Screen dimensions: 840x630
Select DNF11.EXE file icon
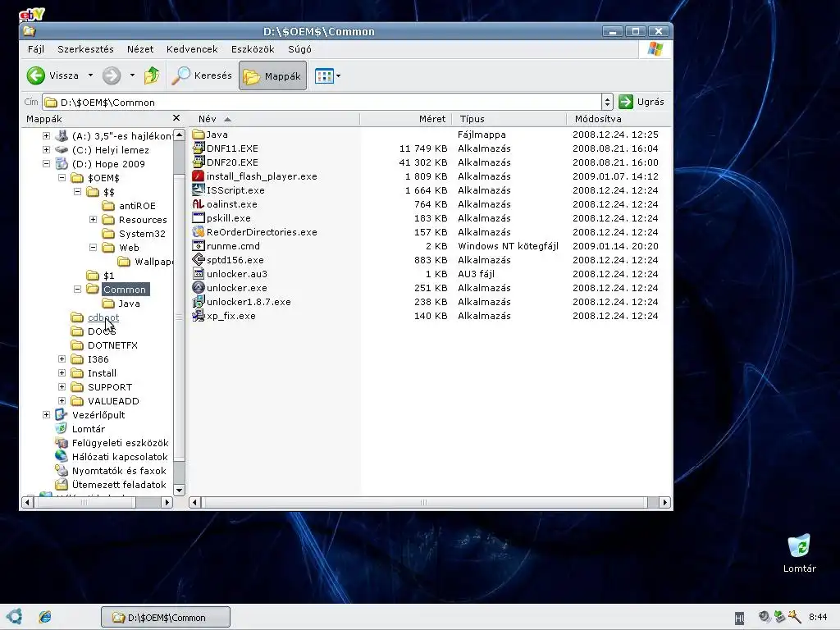(x=199, y=148)
